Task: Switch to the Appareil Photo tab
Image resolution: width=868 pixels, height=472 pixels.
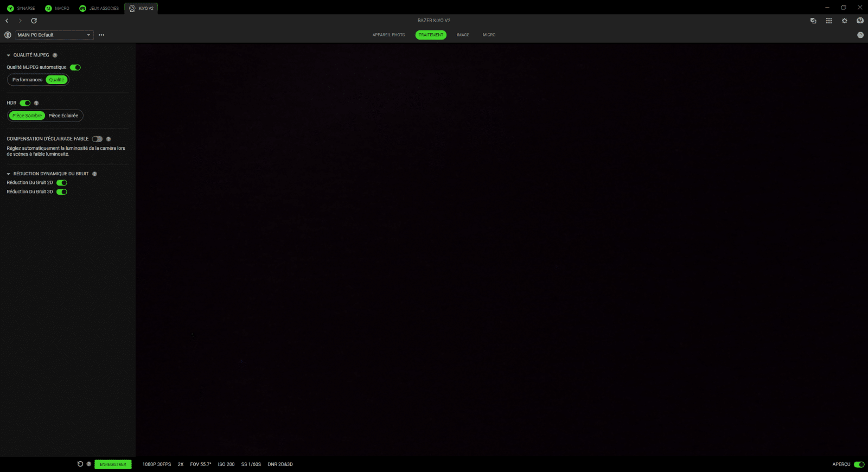Action: coord(388,35)
